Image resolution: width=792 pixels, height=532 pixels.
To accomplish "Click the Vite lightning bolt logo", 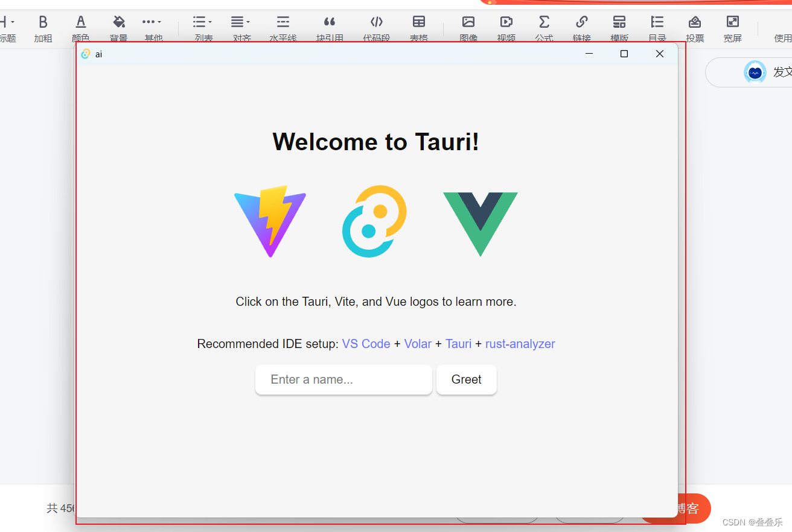I will [x=270, y=221].
